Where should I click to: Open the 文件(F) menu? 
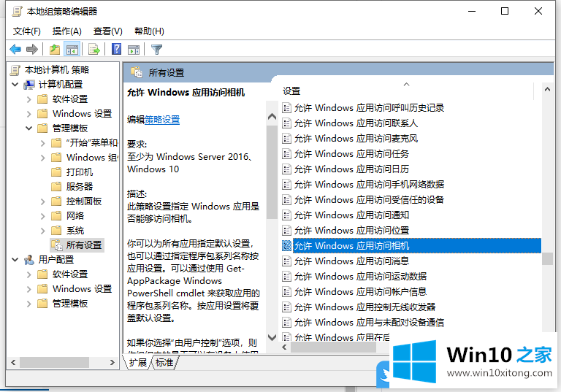tap(27, 31)
